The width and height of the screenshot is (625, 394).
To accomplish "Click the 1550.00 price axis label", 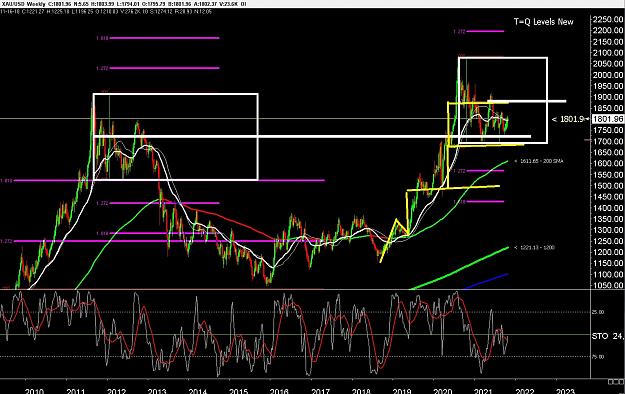I will coord(608,175).
